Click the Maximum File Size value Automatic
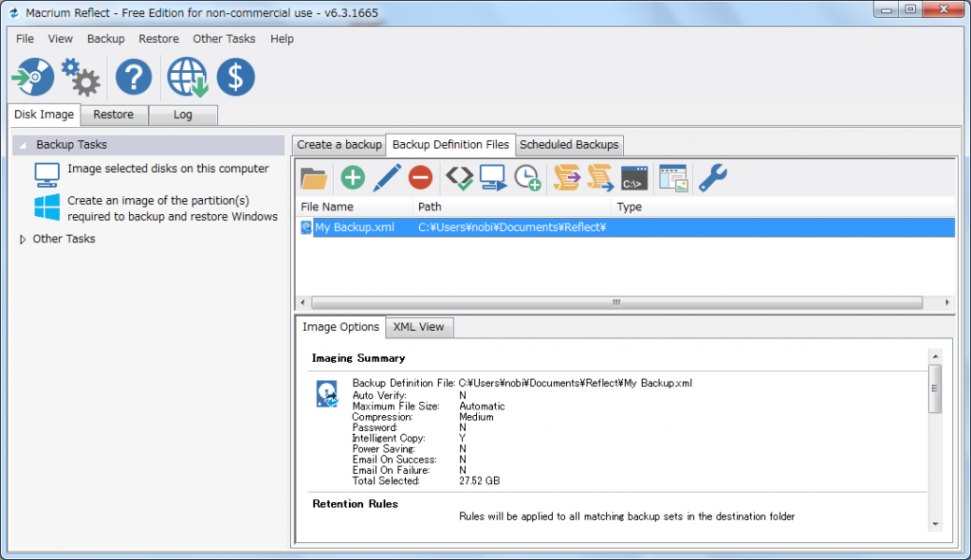This screenshot has width=971, height=560. (x=482, y=406)
